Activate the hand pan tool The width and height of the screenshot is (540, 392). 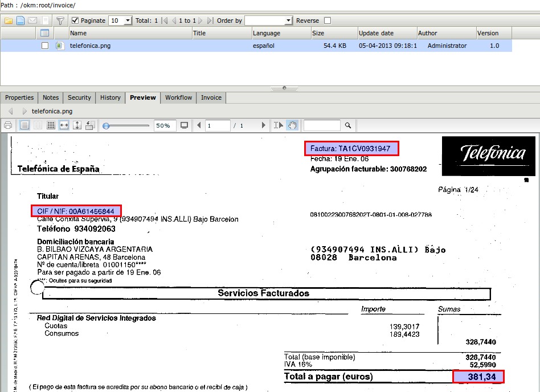[x=292, y=125]
